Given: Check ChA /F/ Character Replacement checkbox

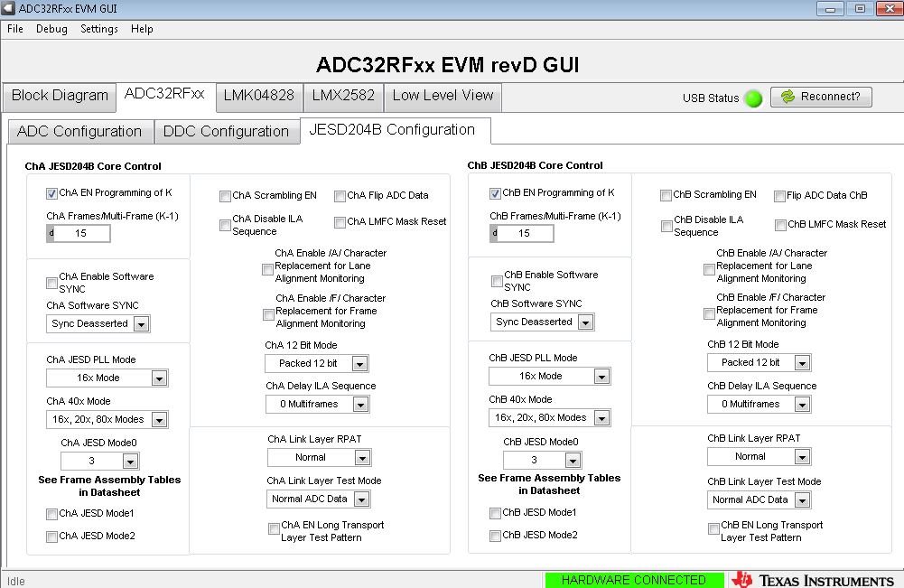Looking at the screenshot, I should [x=268, y=314].
